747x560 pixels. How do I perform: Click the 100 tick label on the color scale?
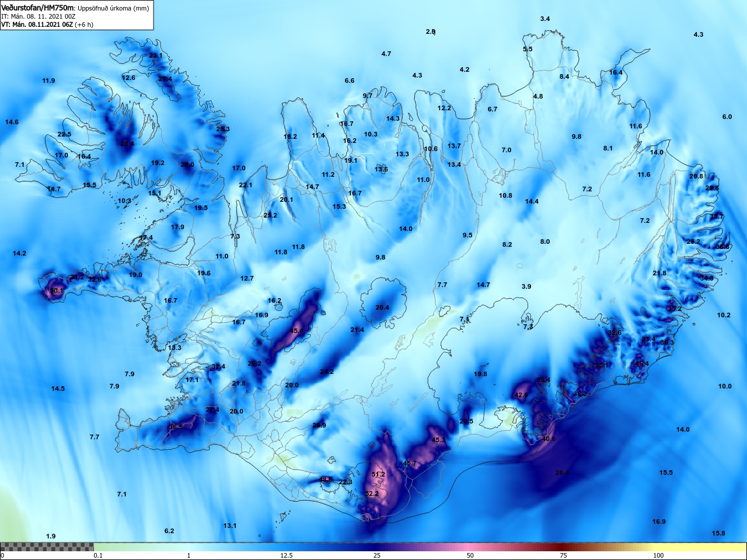tap(658, 555)
